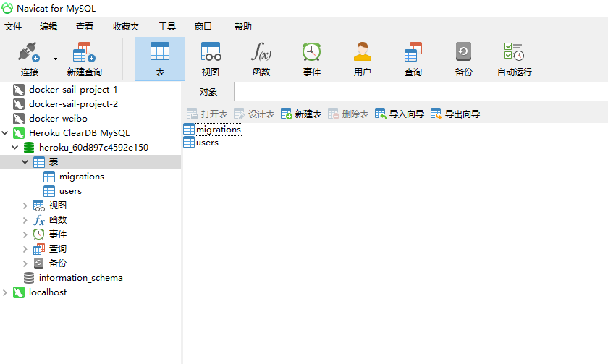Click the green heroku database cylinder icon
608x364 pixels.
click(29, 148)
